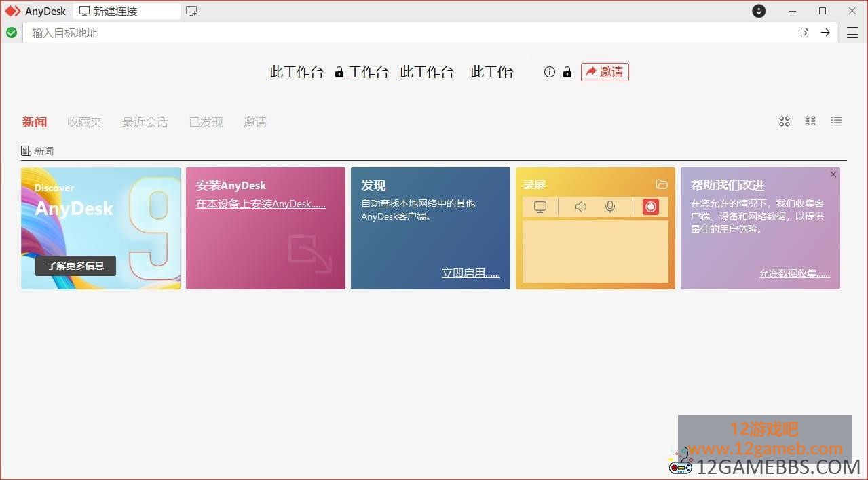Open the file transfer icon in address bar

click(804, 33)
